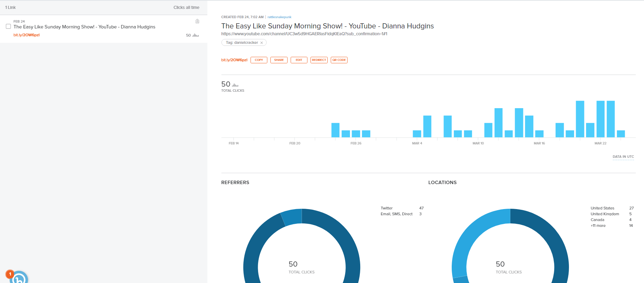Click the MAR 16 axis label
Image resolution: width=644 pixels, height=283 pixels.
[x=539, y=143]
